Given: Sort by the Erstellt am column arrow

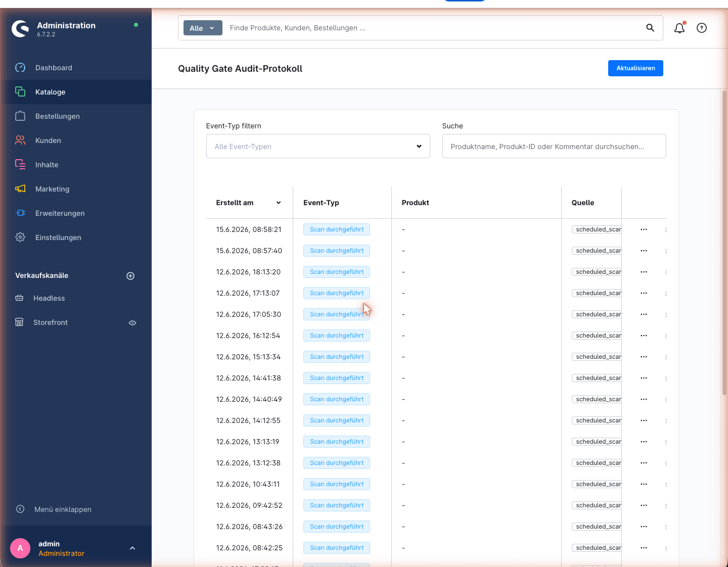Looking at the screenshot, I should pos(279,203).
